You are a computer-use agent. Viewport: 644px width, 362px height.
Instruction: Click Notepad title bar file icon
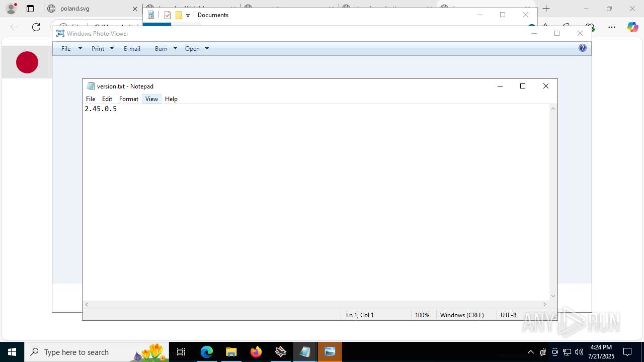91,86
